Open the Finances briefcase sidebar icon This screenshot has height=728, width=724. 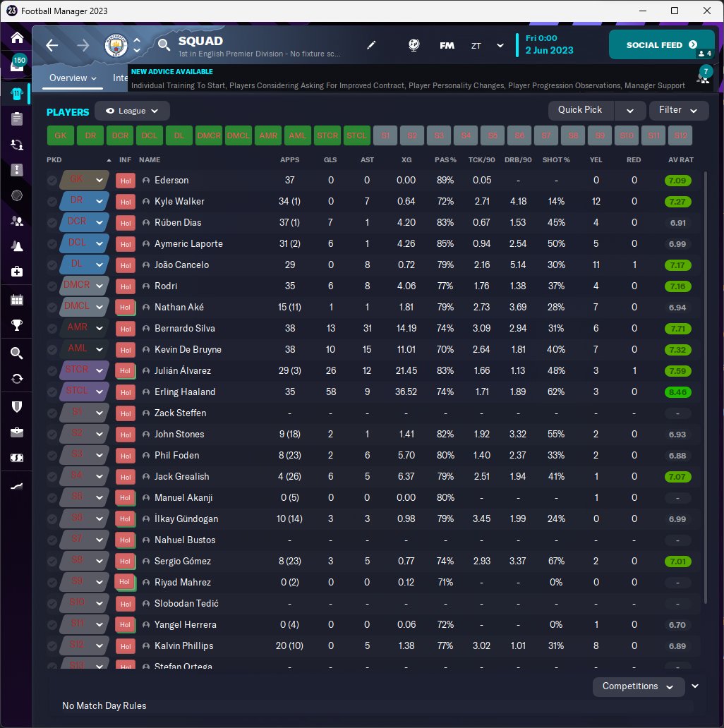[17, 432]
